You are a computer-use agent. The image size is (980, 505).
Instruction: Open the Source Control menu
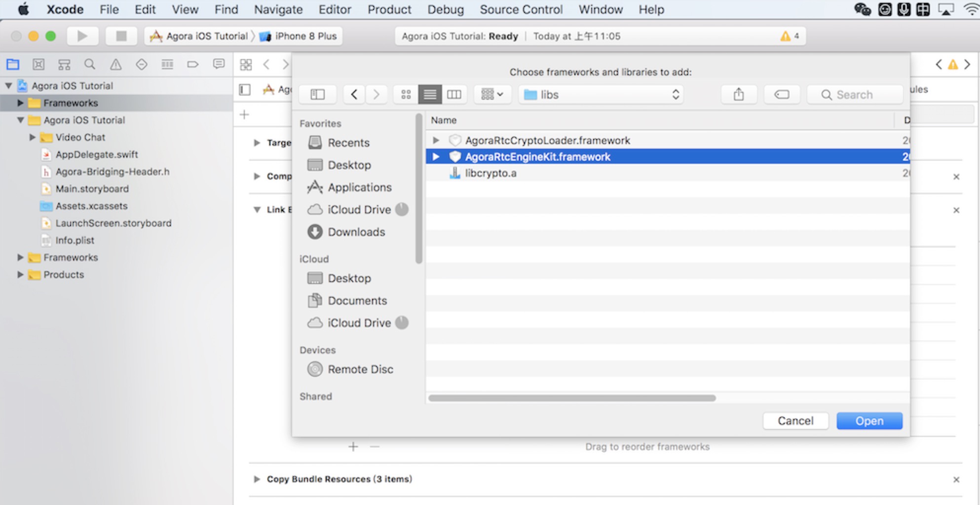click(521, 9)
